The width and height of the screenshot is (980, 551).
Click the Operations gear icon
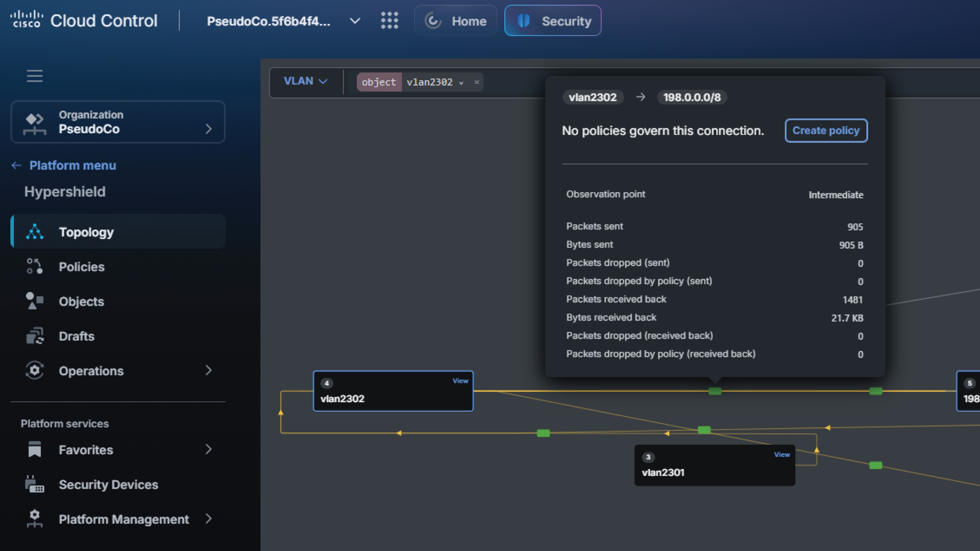click(35, 370)
